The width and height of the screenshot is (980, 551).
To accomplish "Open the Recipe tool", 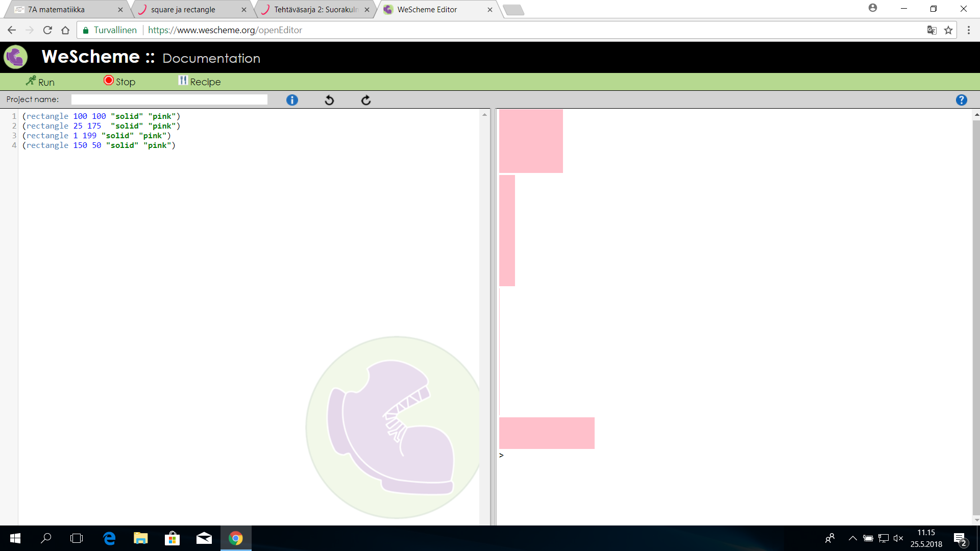I will click(x=200, y=82).
